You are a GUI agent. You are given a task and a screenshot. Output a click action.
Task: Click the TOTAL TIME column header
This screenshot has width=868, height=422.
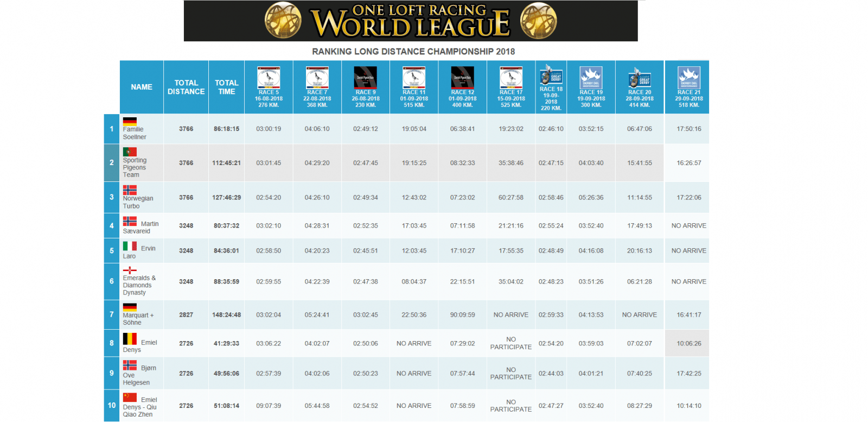[x=226, y=87]
